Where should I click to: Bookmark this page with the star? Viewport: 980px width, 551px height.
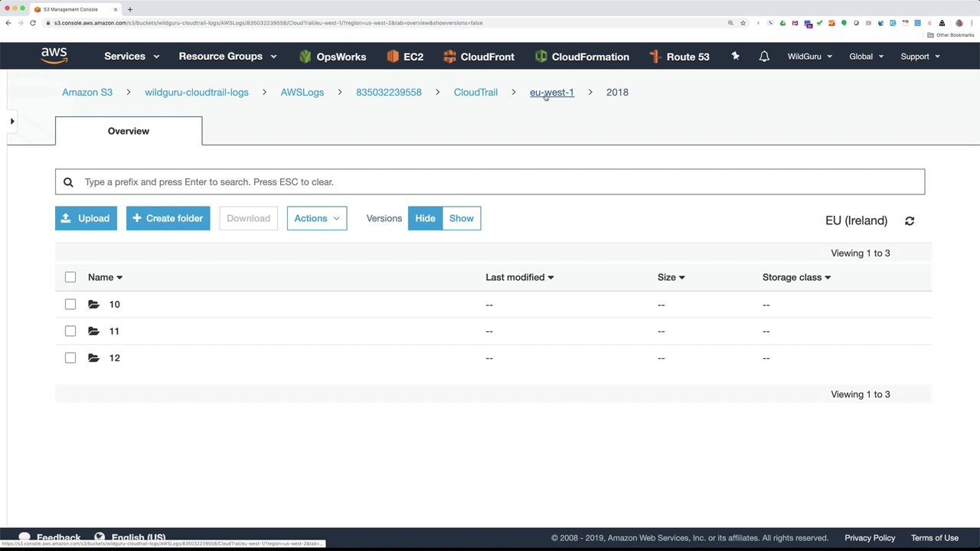point(743,23)
